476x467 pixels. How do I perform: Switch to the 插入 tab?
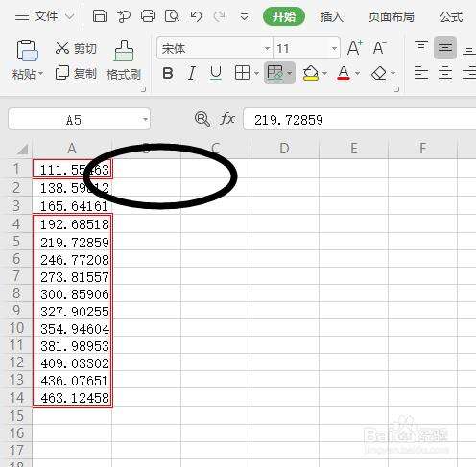tap(332, 16)
